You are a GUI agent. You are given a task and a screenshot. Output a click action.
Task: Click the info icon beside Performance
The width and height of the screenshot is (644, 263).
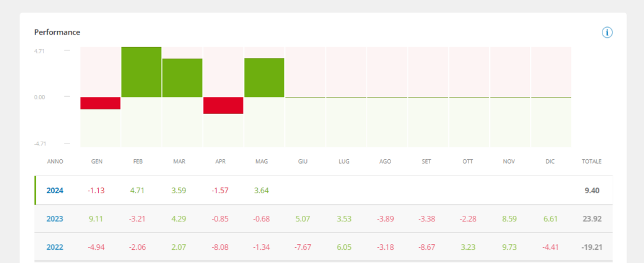click(x=607, y=32)
